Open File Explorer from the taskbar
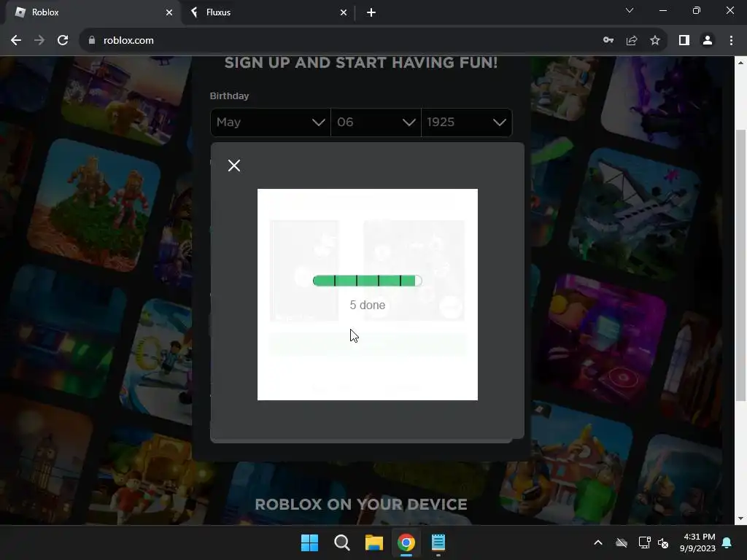The height and width of the screenshot is (560, 747). click(x=374, y=542)
